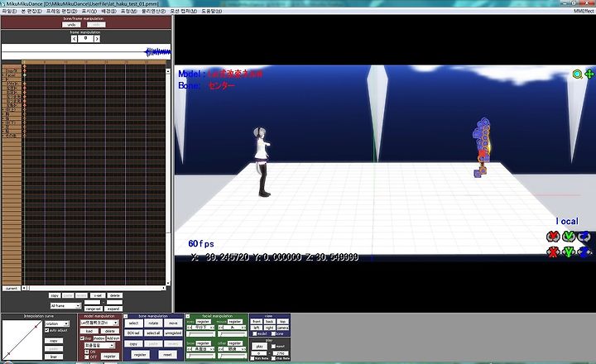Open the mouth morph dropdown

tap(232, 327)
